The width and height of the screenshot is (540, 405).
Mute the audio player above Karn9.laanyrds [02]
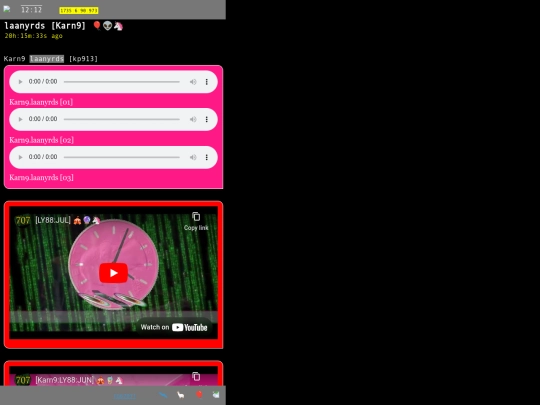click(x=193, y=119)
